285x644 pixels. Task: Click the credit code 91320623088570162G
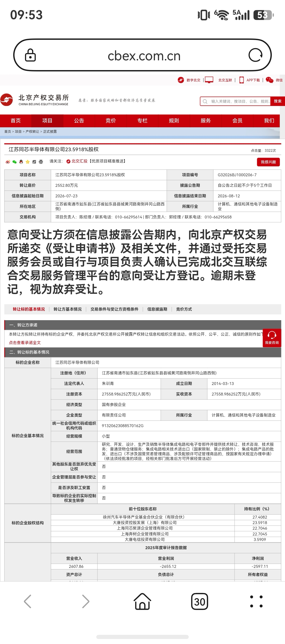click(123, 426)
